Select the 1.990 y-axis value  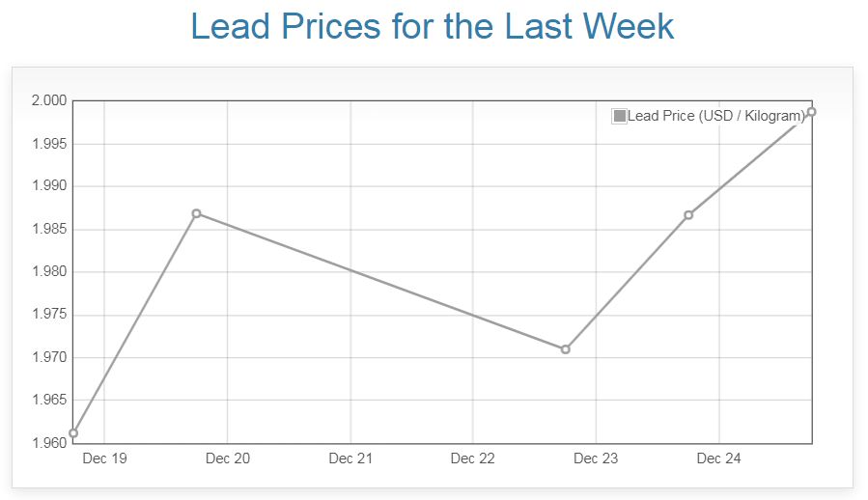coord(48,186)
